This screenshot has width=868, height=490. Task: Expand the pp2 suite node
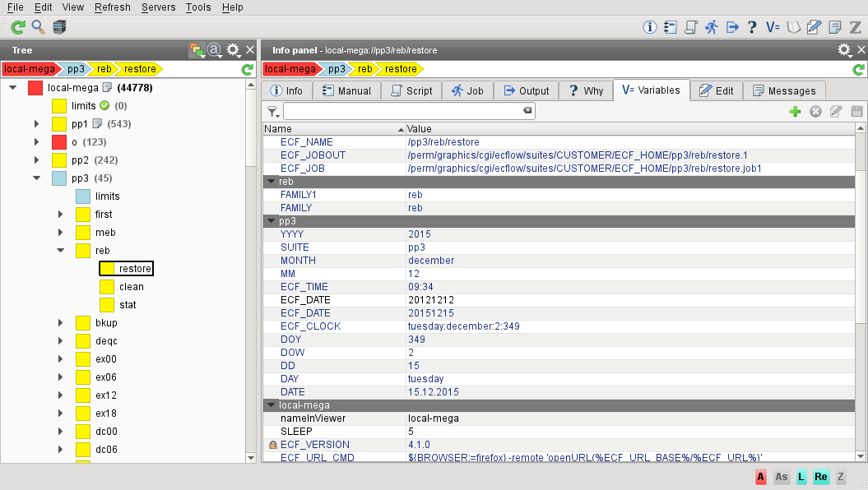point(36,160)
